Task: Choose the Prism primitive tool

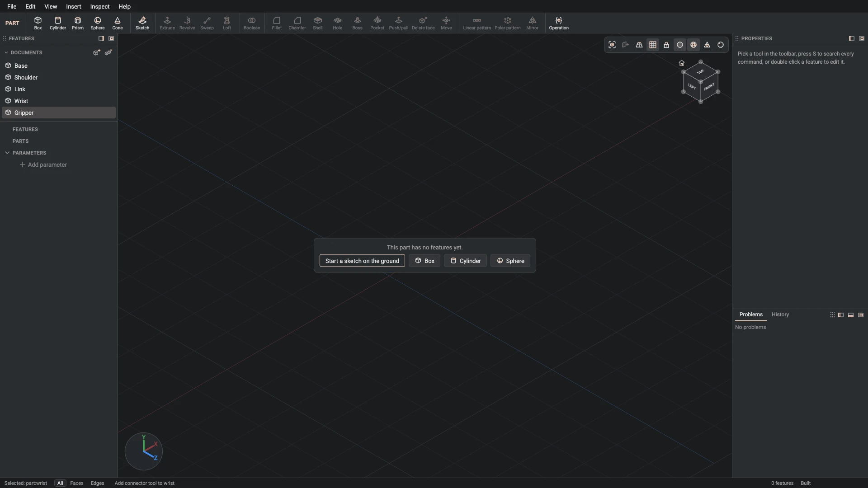Action: point(78,23)
